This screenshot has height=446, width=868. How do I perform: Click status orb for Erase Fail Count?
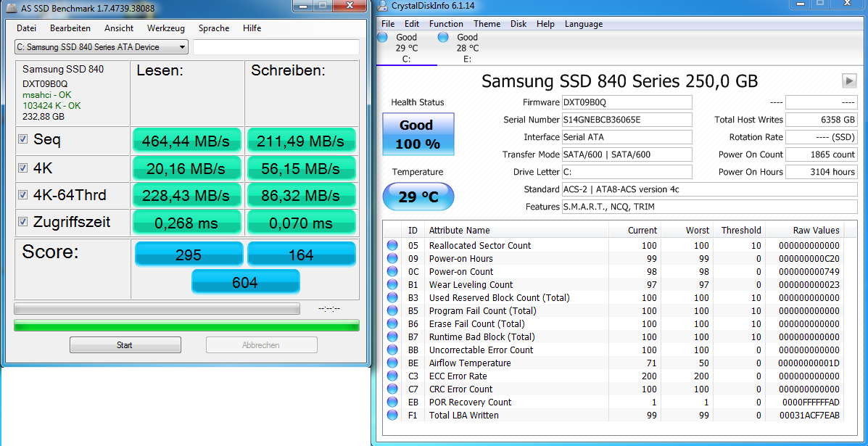[392, 323]
